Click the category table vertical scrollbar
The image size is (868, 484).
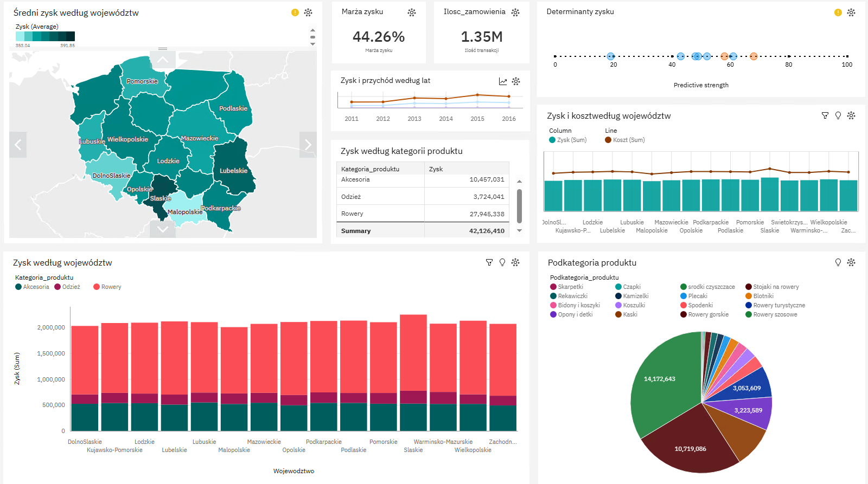(x=519, y=206)
